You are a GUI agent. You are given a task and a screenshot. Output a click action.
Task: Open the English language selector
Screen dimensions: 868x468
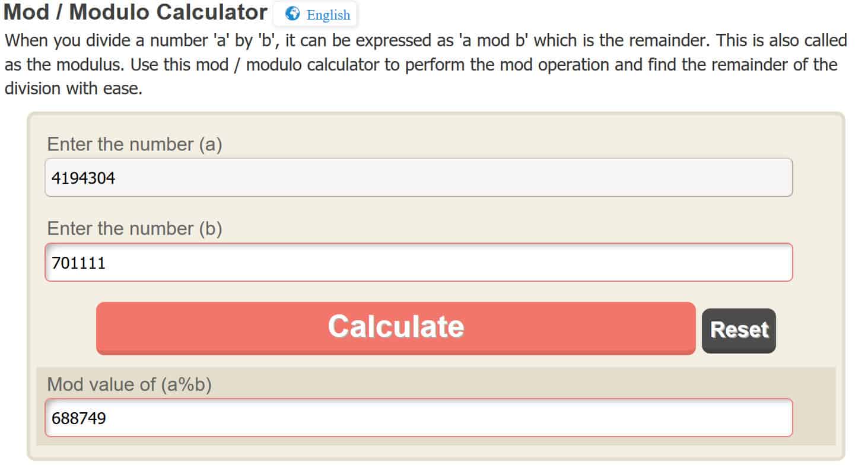(315, 14)
